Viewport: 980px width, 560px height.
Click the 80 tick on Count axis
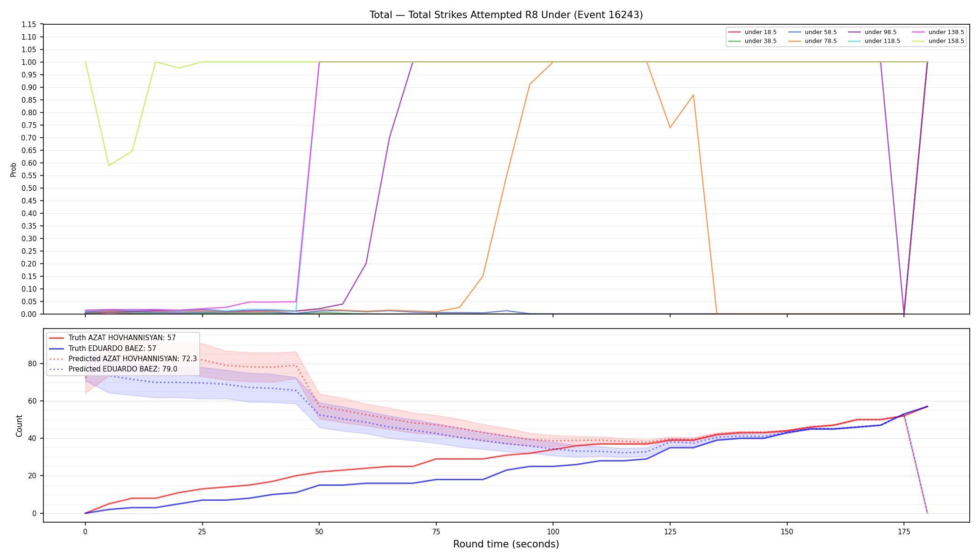pos(33,364)
